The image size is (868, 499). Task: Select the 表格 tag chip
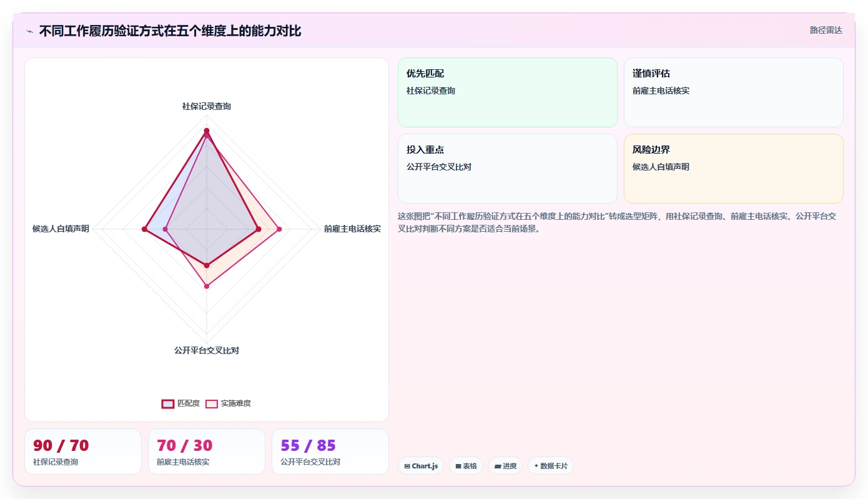click(466, 466)
